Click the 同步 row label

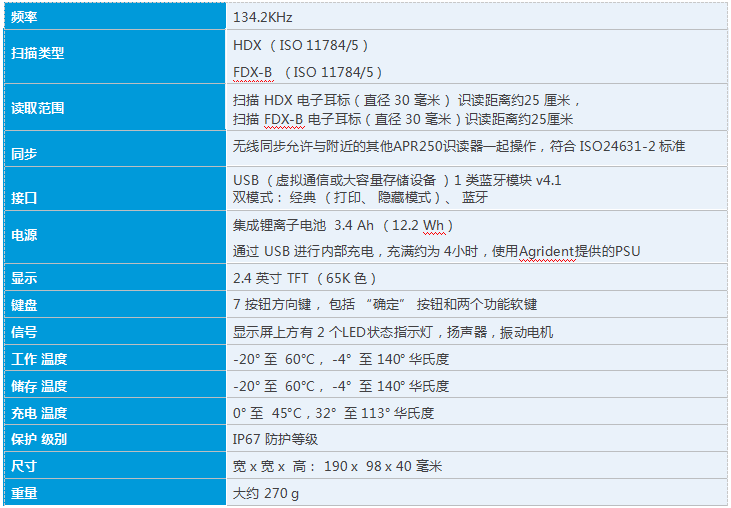tap(25, 153)
